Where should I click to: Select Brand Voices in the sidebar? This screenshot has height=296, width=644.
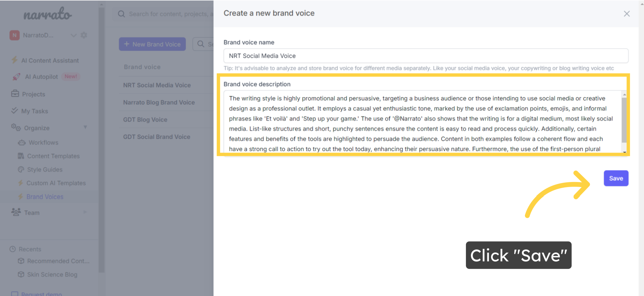click(45, 197)
